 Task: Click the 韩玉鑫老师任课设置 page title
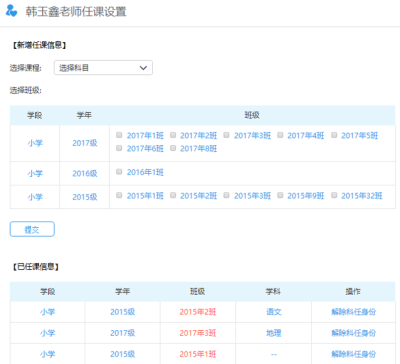[76, 12]
